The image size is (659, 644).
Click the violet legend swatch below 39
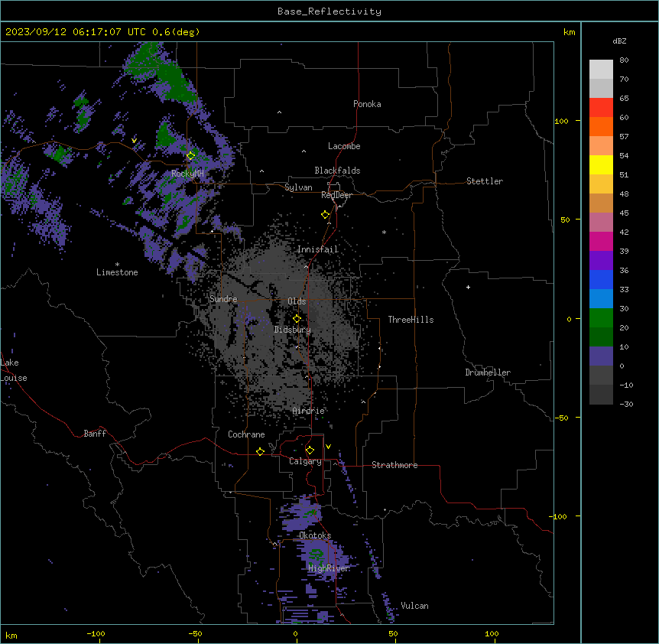(x=601, y=261)
